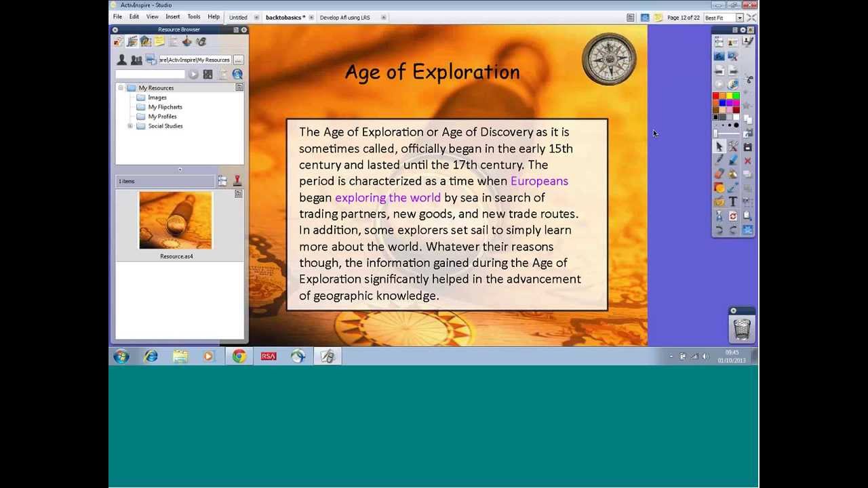Click Shared Resources two-people icon
868x488 pixels.
136,60
